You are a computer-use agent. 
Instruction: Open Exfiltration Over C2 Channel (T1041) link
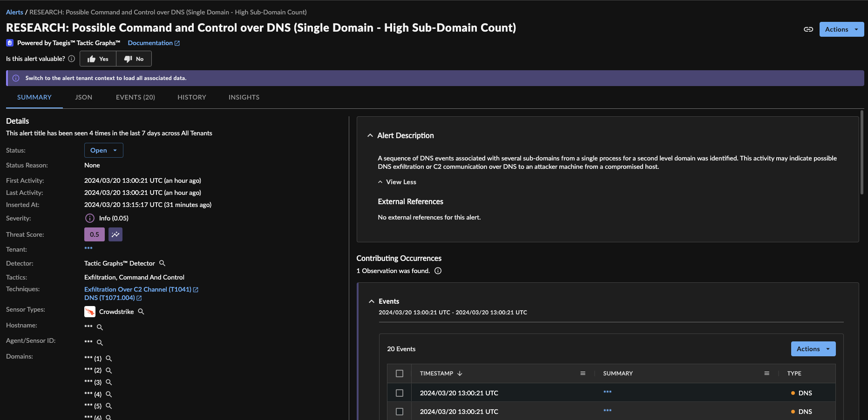141,289
